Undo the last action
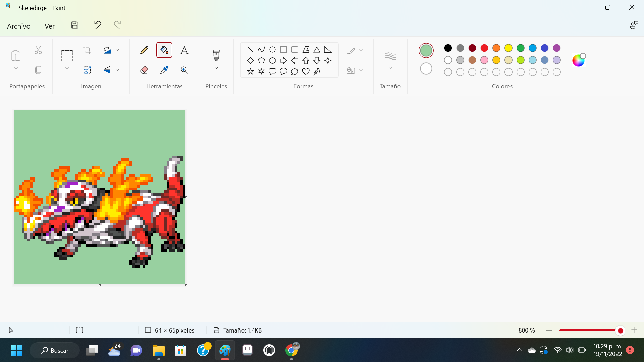644x362 pixels. [97, 25]
